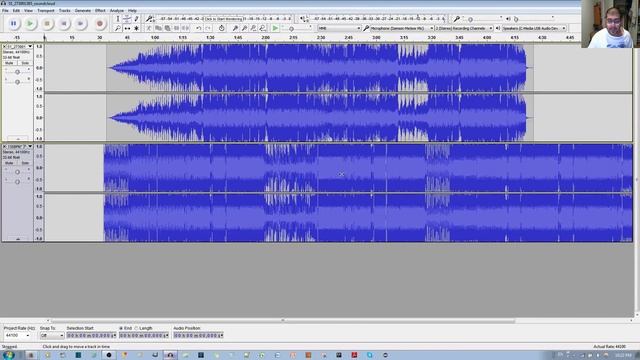This screenshot has height=360, width=640.
Task: Open the Generate menu
Action: point(83,10)
